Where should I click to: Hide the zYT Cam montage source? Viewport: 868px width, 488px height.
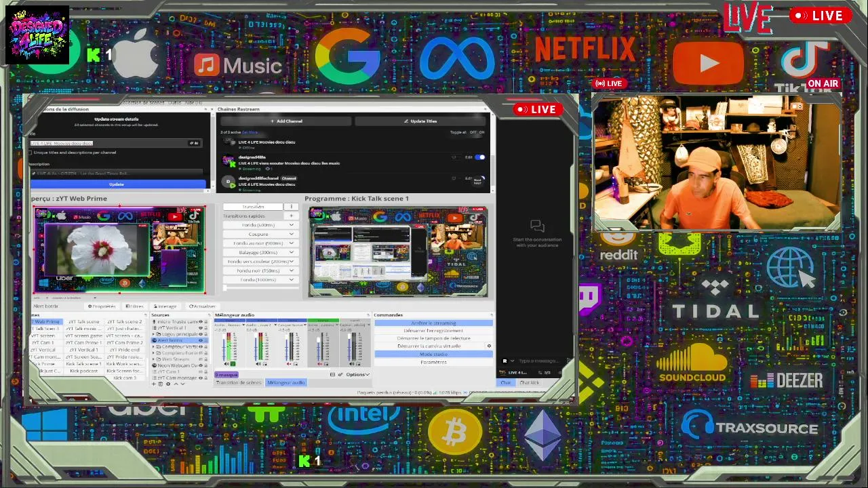click(x=201, y=378)
